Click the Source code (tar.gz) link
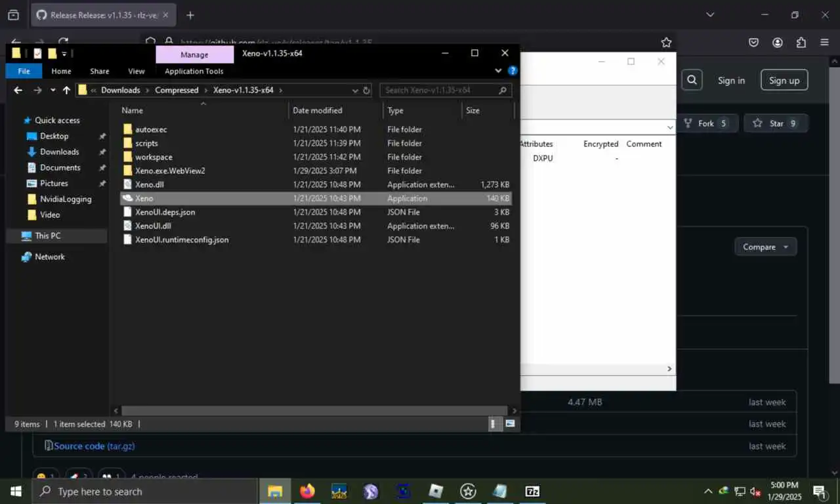Screen dimensions: 840x504 (x=94, y=446)
